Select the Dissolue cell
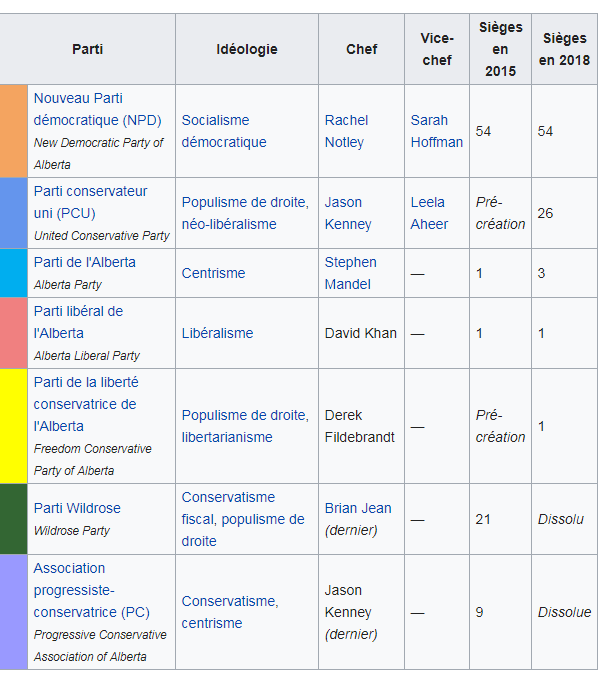Image resolution: width=606 pixels, height=679 pixels. (x=564, y=612)
